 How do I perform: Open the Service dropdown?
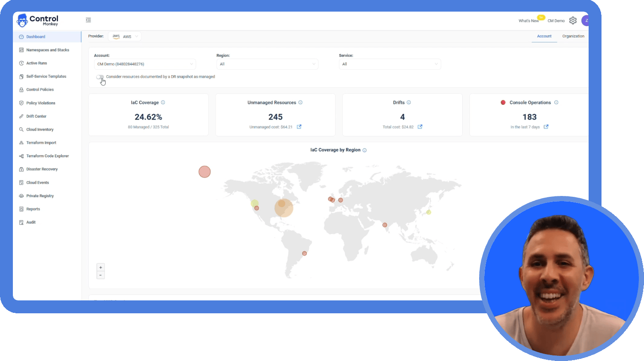389,64
